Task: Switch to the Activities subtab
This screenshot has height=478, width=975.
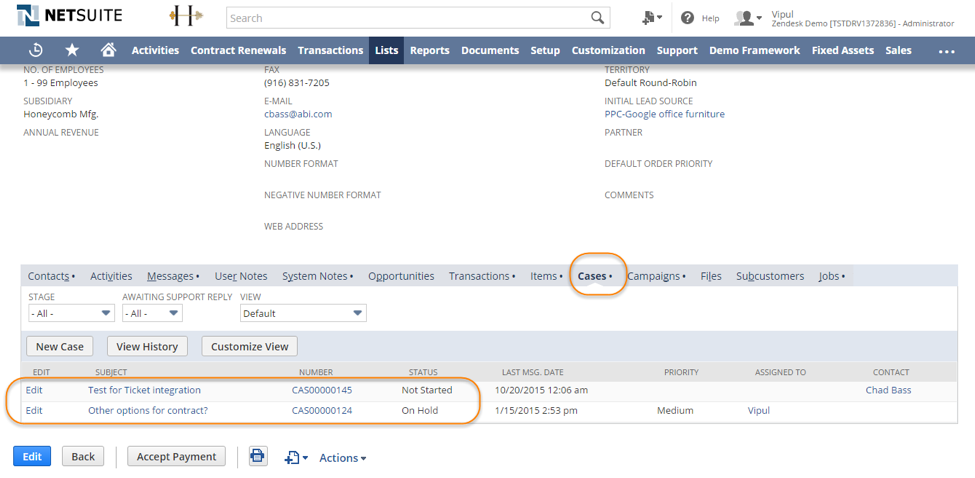Action: tap(111, 276)
